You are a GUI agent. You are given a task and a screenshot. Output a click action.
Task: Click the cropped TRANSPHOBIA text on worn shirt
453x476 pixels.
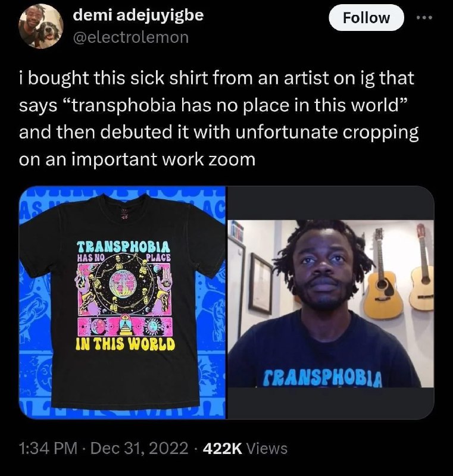click(324, 378)
